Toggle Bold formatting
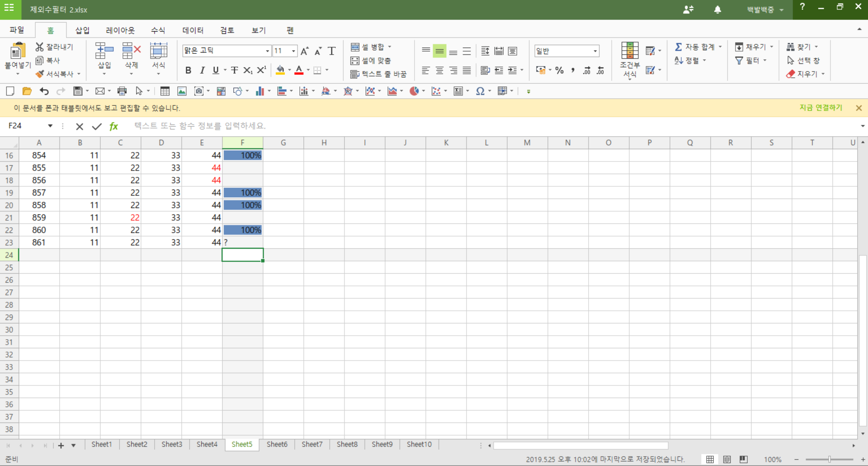This screenshot has width=868, height=466. click(x=188, y=70)
